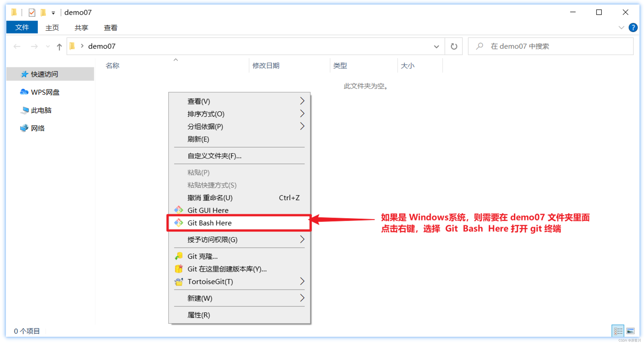Click the up-arrow parent folder icon
This screenshot has height=344, width=644.
pyautogui.click(x=59, y=47)
